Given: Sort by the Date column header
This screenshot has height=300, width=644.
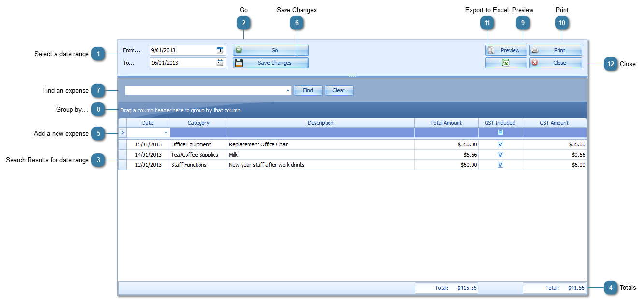Looking at the screenshot, I should click(148, 123).
